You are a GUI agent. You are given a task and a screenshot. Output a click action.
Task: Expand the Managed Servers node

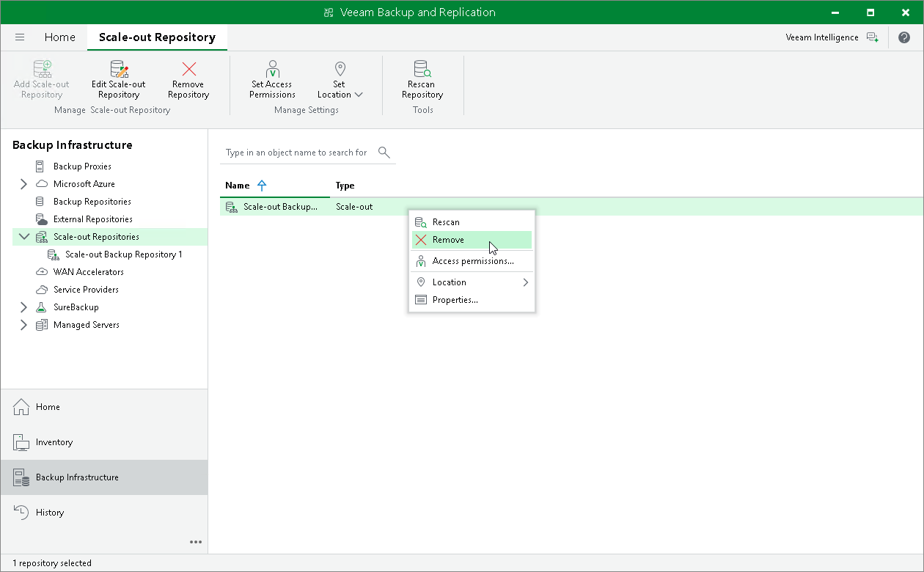point(23,325)
